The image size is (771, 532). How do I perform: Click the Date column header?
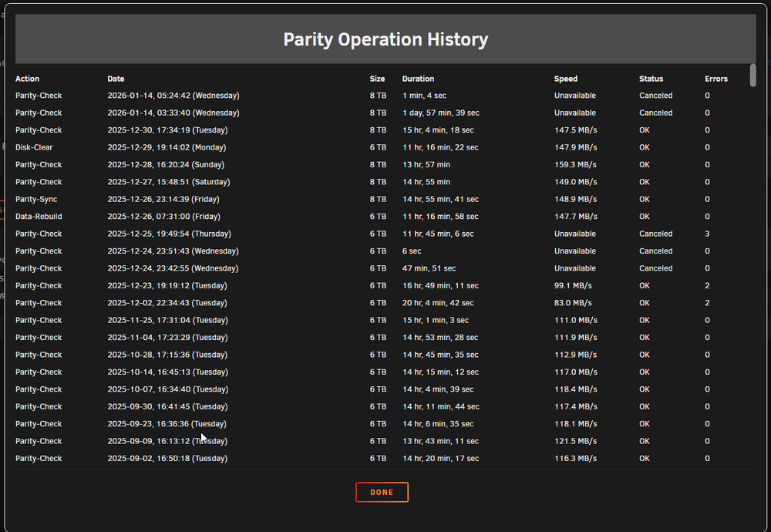tap(116, 79)
